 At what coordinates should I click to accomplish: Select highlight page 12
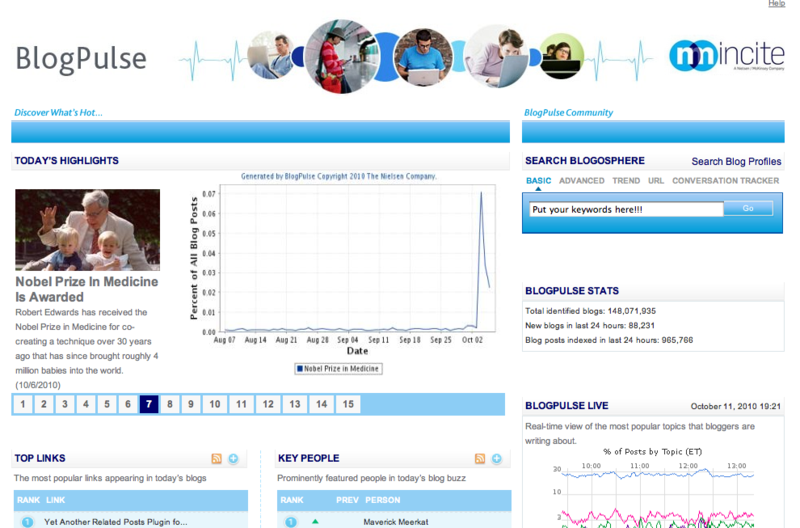point(268,404)
